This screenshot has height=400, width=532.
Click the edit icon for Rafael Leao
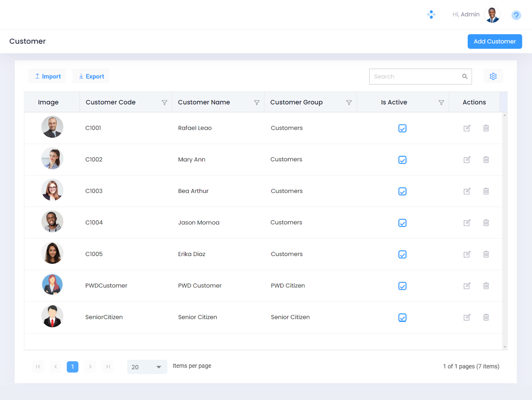point(467,128)
